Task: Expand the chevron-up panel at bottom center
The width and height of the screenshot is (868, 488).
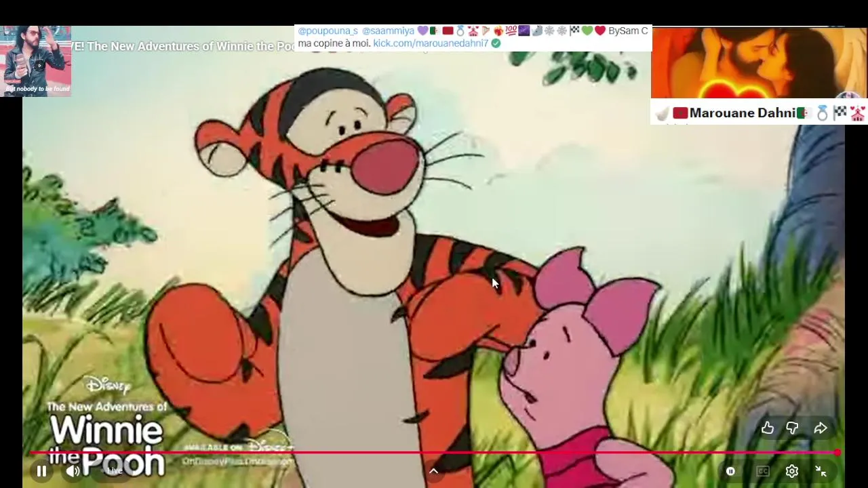Action: [433, 471]
